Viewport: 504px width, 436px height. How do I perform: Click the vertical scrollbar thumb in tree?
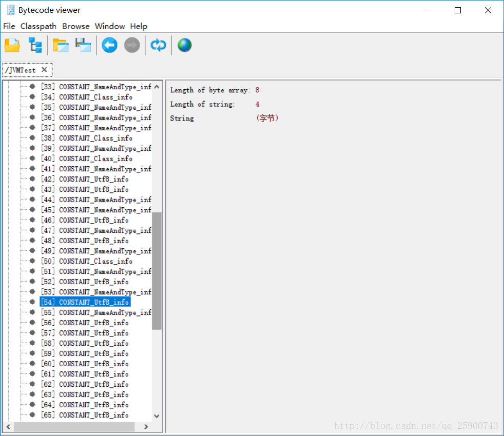tap(157, 271)
